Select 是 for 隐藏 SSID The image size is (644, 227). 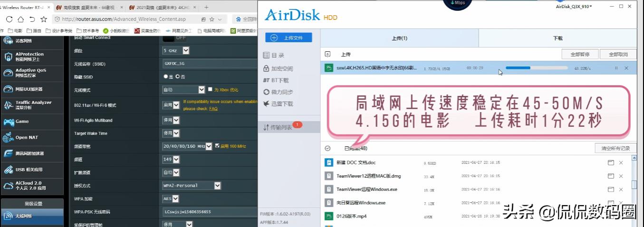pos(165,76)
